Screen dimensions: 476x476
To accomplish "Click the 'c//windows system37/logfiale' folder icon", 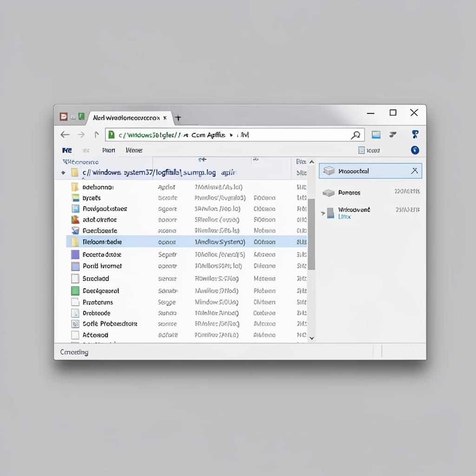I will [x=74, y=172].
